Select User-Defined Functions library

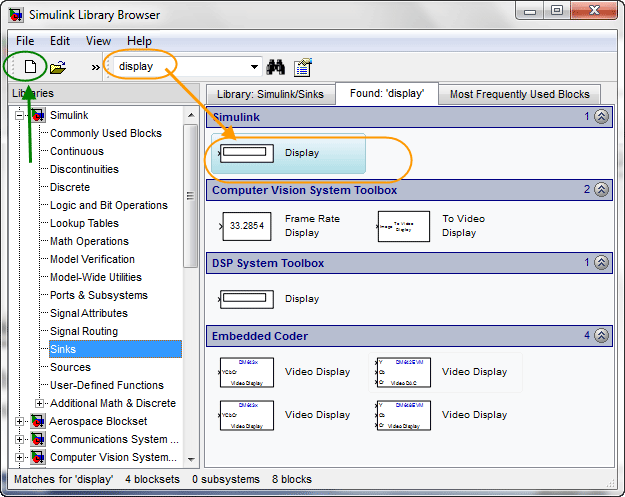coord(106,385)
